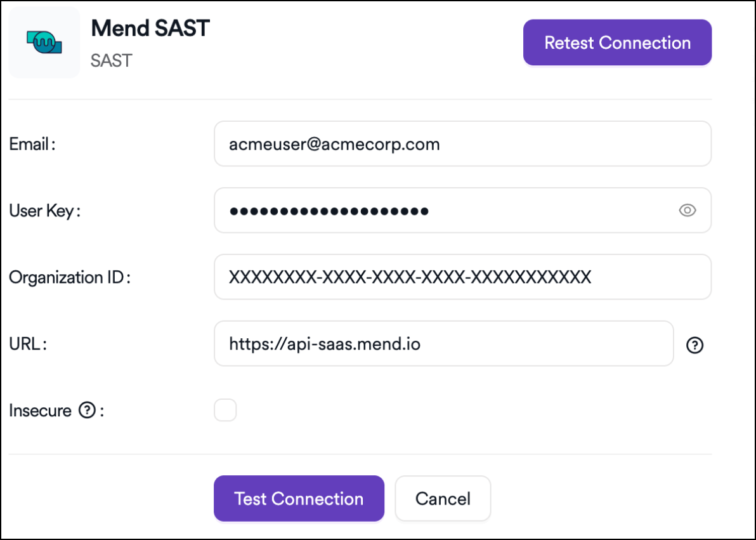This screenshot has width=756, height=540.
Task: Click the URL field with api-saas.mend.io
Action: point(443,344)
